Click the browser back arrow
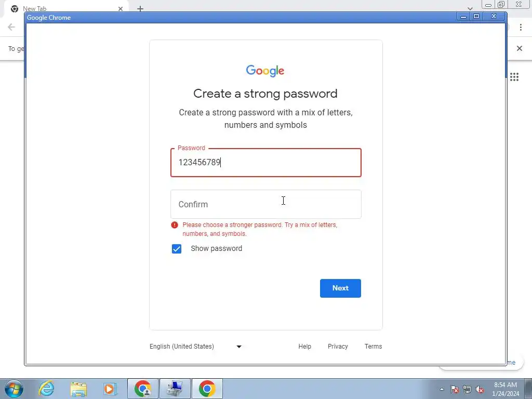This screenshot has width=532, height=399. pyautogui.click(x=11, y=27)
